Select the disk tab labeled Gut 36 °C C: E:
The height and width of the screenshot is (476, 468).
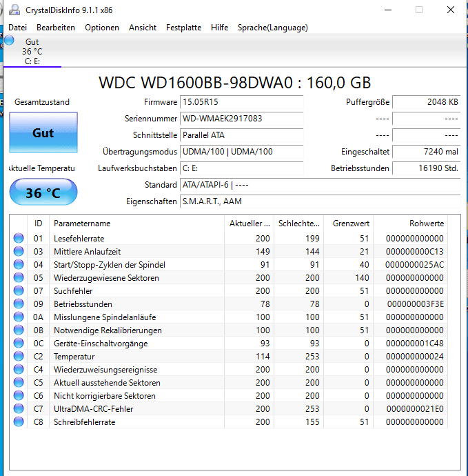[x=32, y=51]
